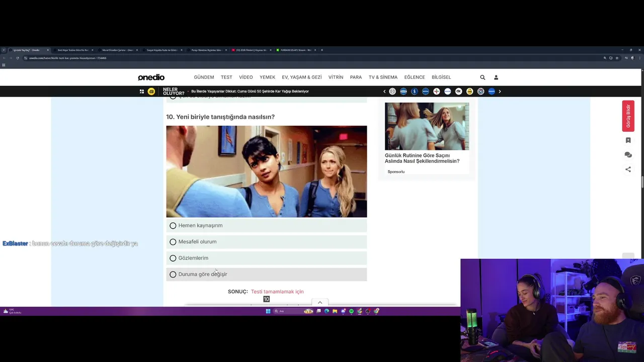Switch to the Kick stream tab
644x362 pixels.
(x=295, y=50)
